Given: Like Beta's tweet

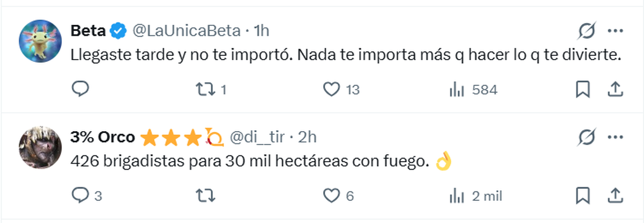Looking at the screenshot, I should tap(333, 89).
